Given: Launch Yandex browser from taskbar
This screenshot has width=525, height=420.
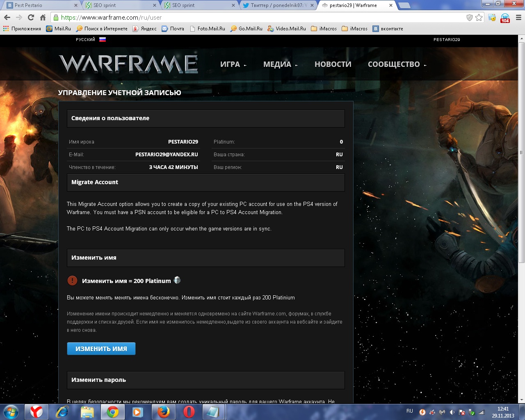Looking at the screenshot, I should (x=37, y=412).
